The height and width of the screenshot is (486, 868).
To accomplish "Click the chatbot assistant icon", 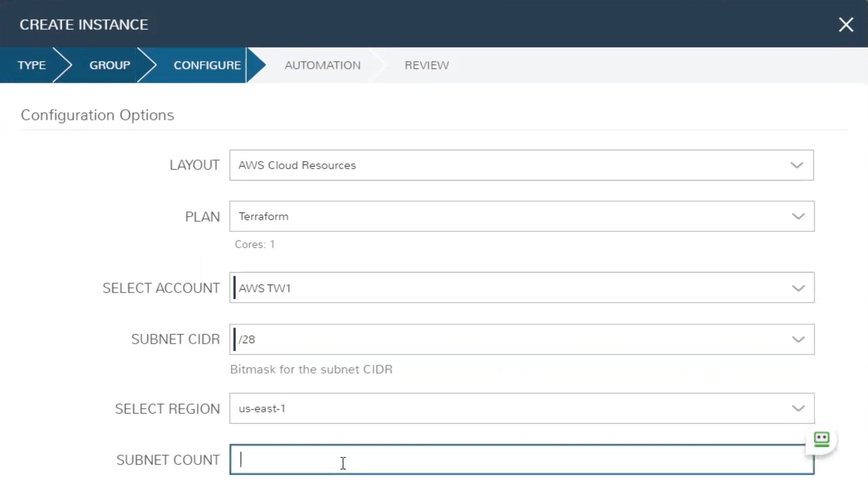I will pos(822,439).
